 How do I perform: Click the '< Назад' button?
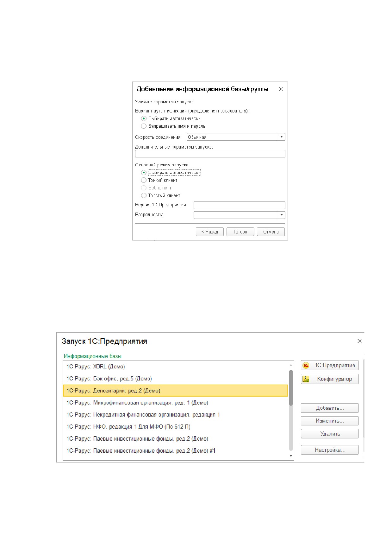pyautogui.click(x=209, y=232)
